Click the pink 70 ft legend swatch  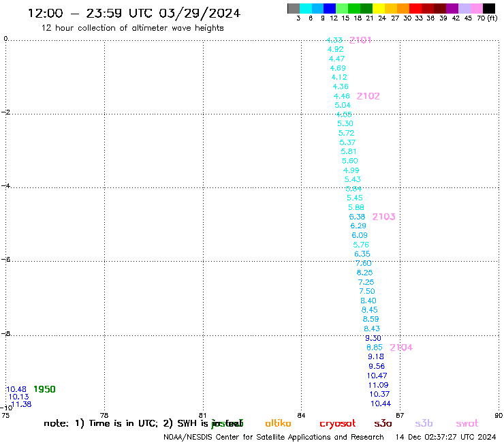[x=476, y=8]
